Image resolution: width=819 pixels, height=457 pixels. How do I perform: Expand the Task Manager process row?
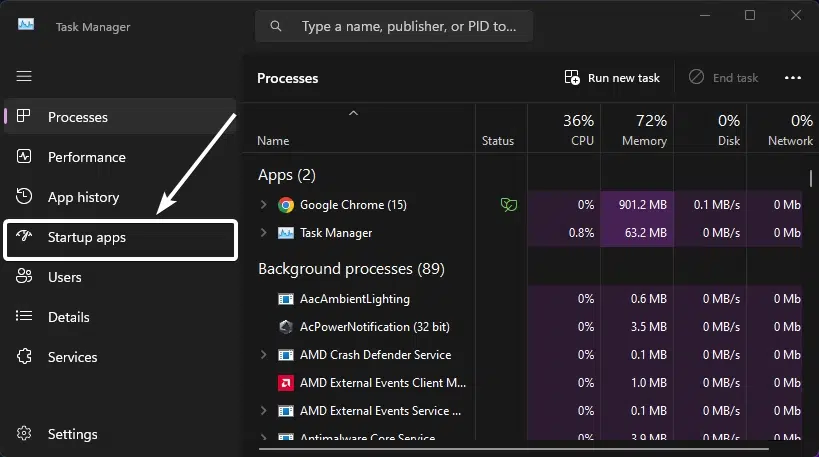point(264,232)
